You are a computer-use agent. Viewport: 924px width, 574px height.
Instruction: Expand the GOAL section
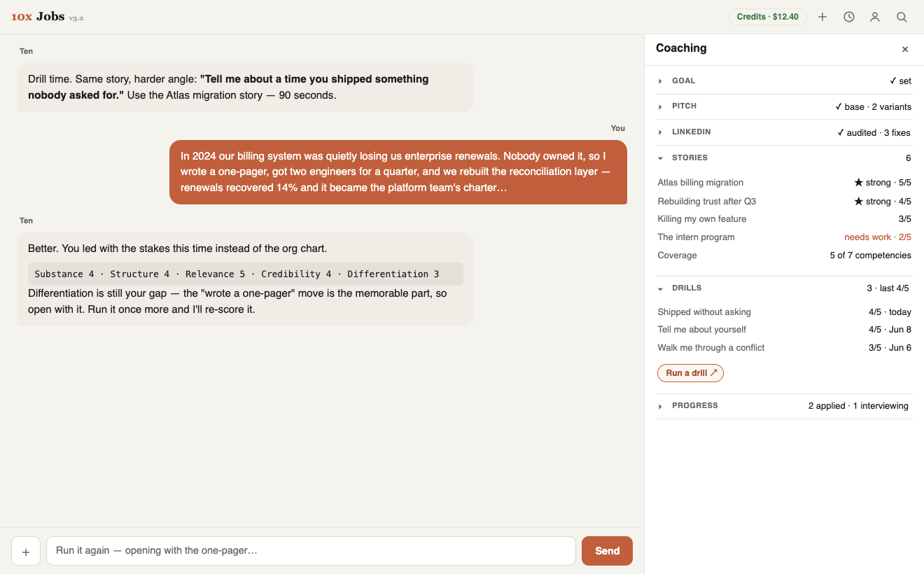coord(784,81)
